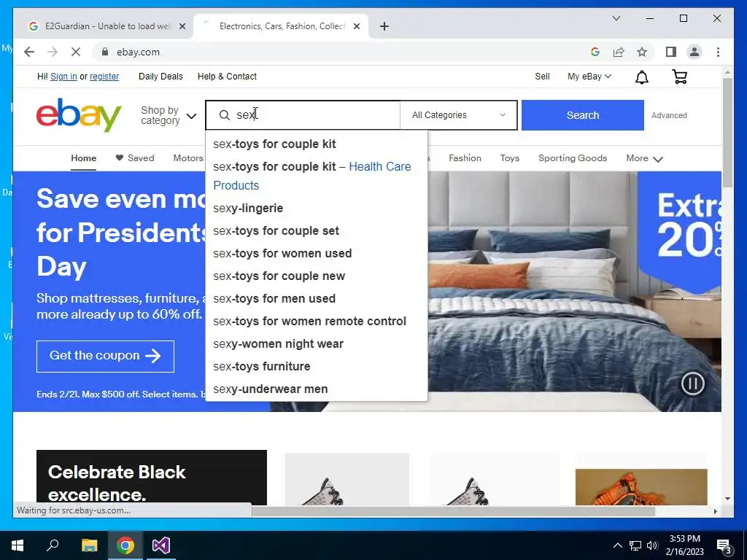Open Daily Deals
The height and width of the screenshot is (560, 747).
click(x=160, y=76)
